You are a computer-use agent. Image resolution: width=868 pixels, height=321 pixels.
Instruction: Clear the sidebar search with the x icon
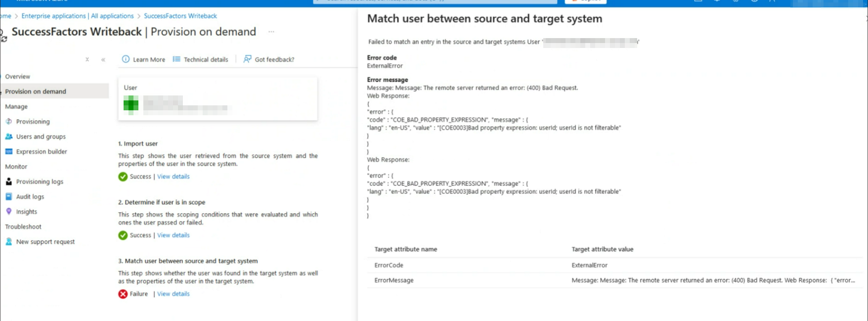click(x=87, y=59)
